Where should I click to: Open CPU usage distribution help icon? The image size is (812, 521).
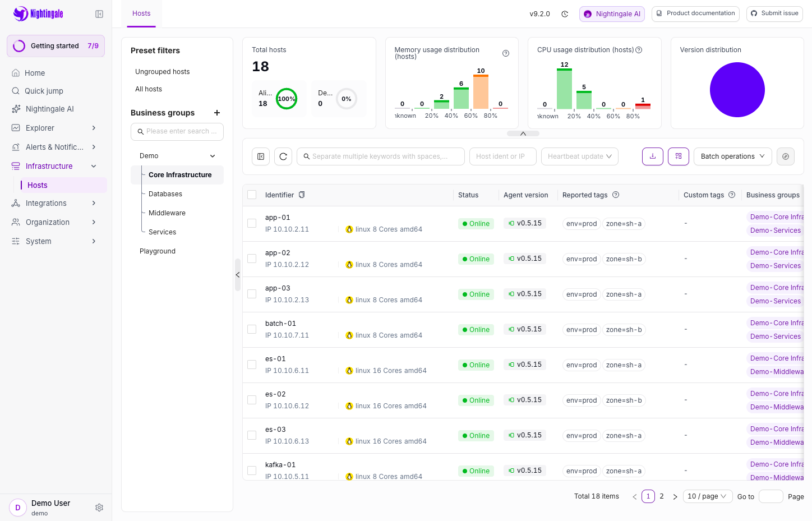click(639, 50)
